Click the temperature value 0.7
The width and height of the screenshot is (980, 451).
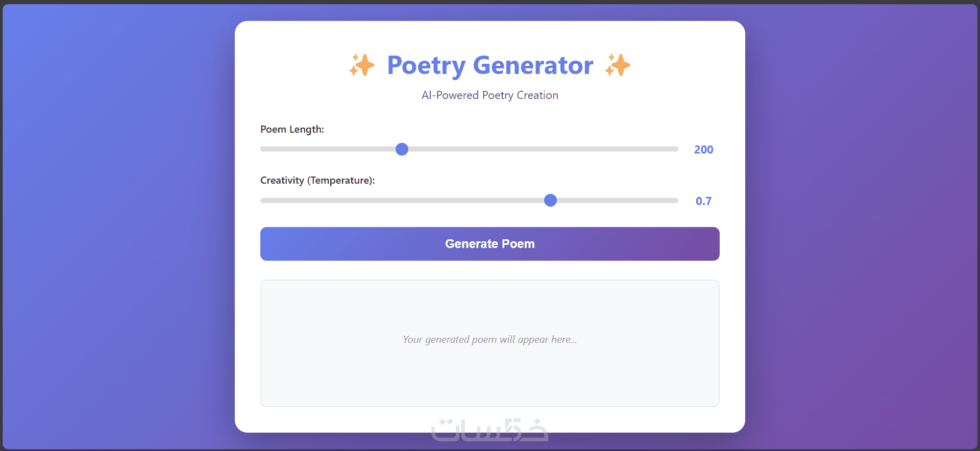(x=703, y=201)
